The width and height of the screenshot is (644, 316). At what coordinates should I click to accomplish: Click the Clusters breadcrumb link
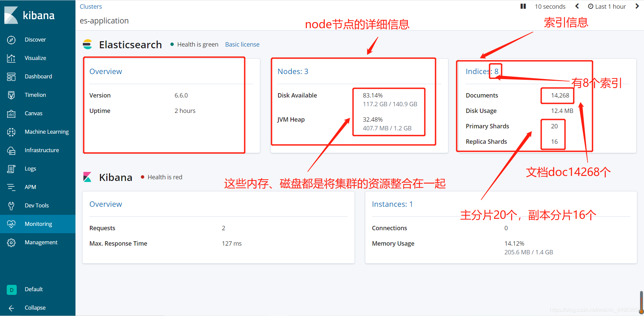pos(91,6)
